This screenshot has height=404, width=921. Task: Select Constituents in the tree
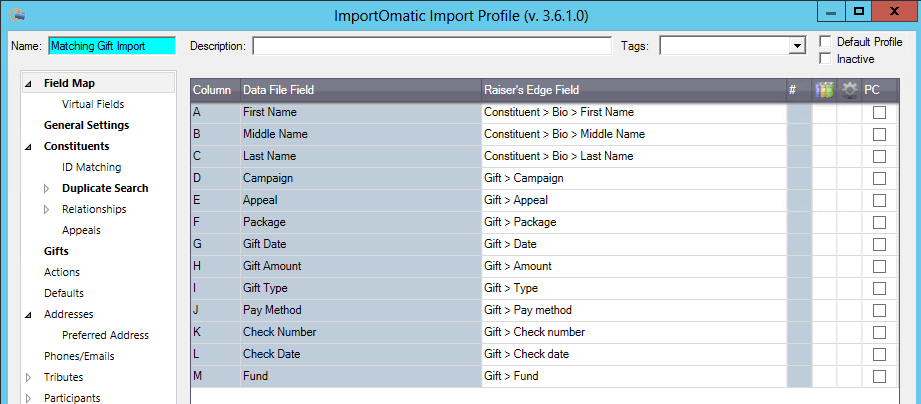[76, 146]
